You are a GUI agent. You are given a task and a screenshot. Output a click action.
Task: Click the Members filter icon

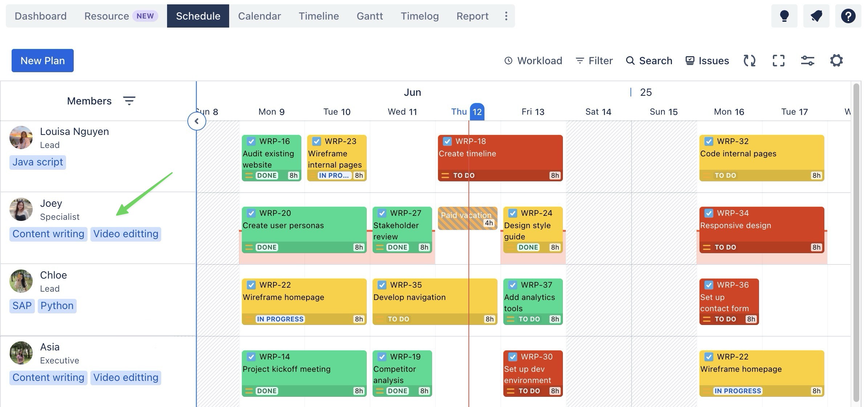129,101
